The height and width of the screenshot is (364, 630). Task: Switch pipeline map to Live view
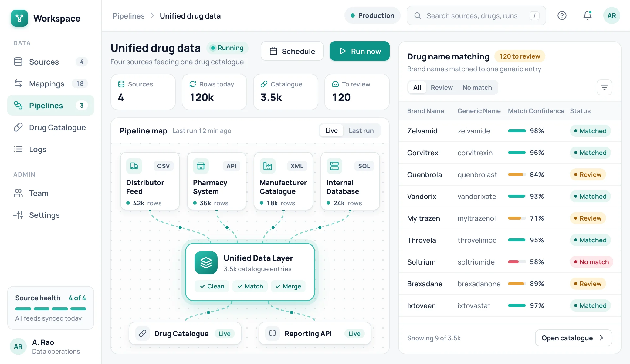click(331, 130)
